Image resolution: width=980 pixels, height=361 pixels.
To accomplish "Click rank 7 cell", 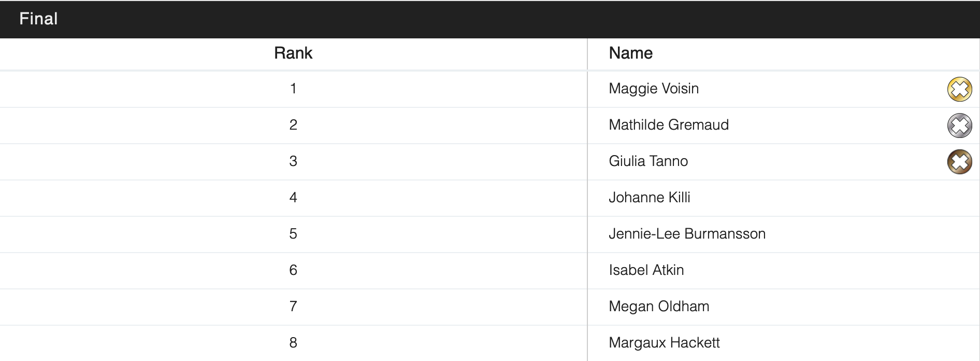I will pyautogui.click(x=293, y=307).
